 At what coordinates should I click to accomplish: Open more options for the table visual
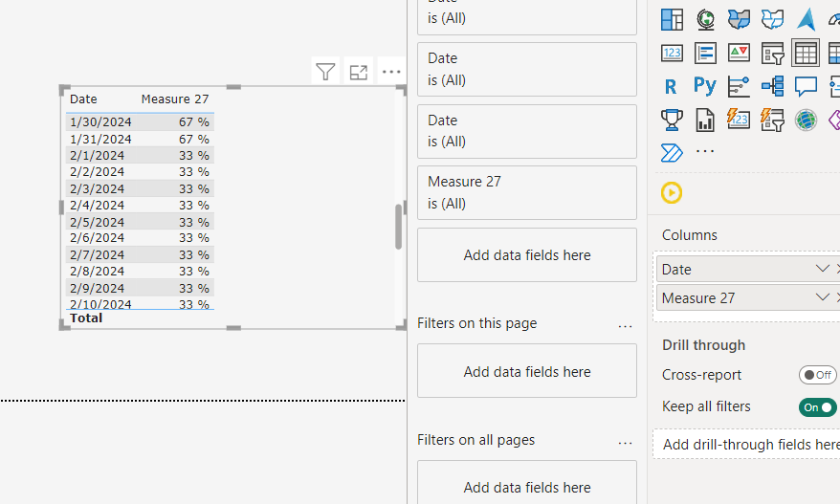[391, 72]
